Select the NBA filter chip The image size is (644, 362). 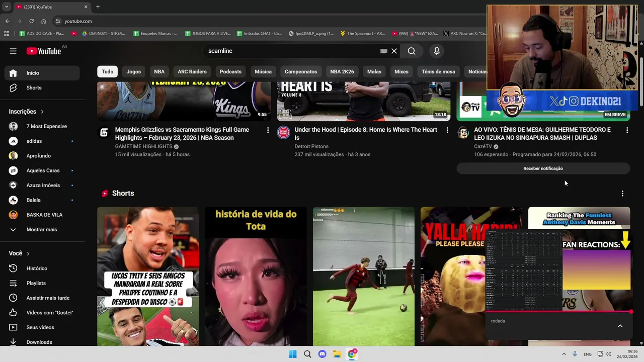click(x=159, y=71)
